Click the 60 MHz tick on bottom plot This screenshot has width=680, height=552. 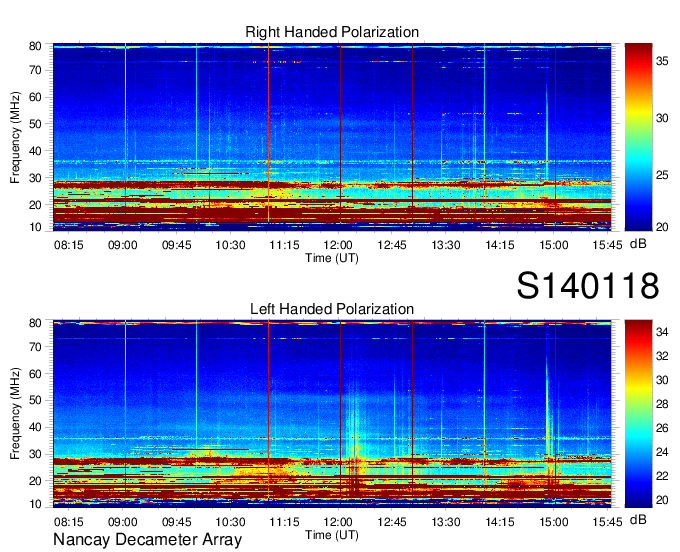[35, 373]
